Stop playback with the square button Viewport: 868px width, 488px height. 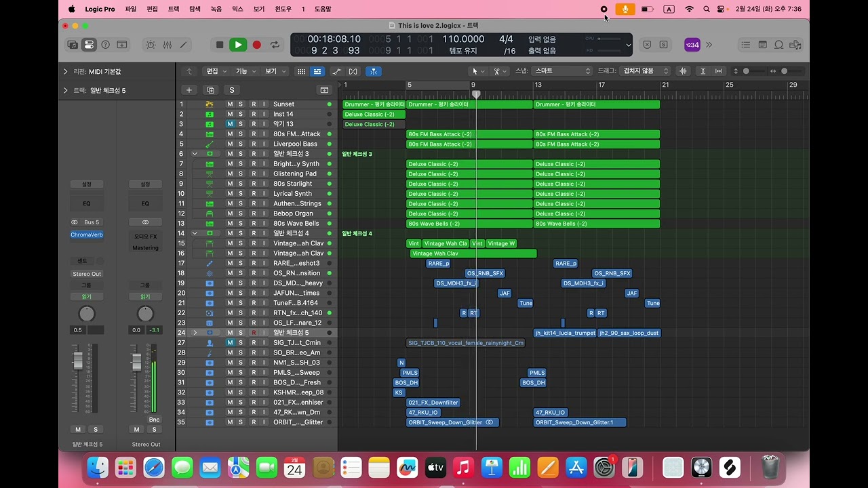pos(220,45)
